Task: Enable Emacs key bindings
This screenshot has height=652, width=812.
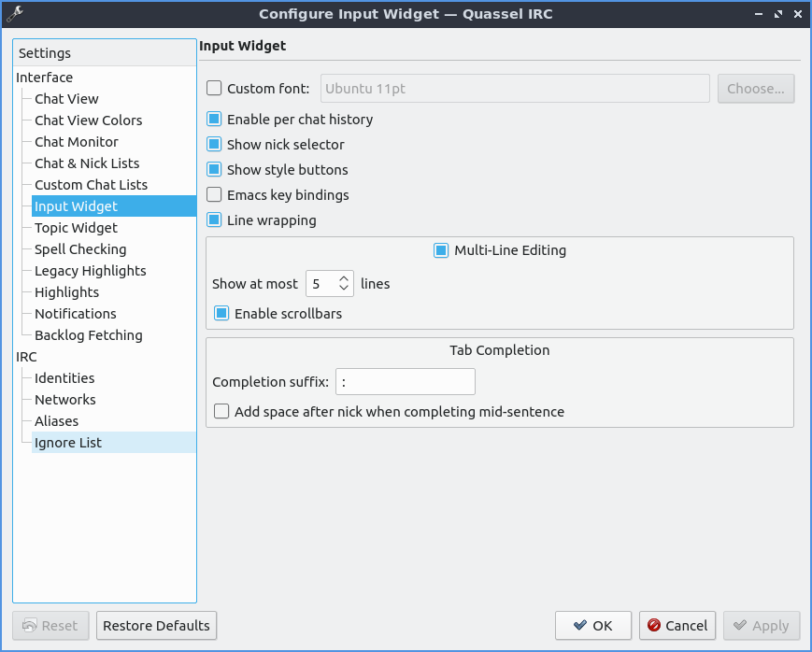Action: [x=214, y=195]
